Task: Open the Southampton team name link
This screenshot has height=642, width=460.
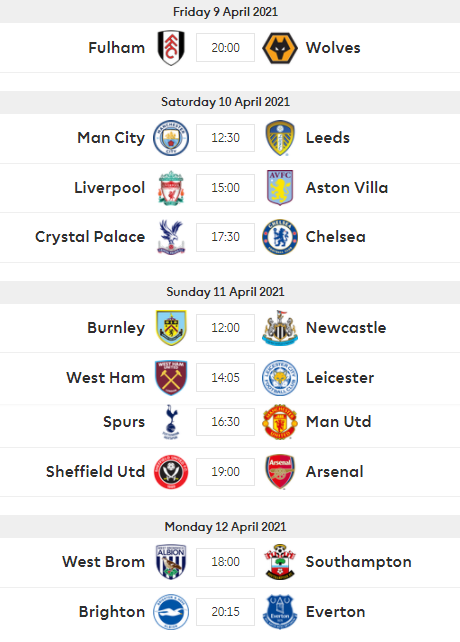Action: [358, 562]
